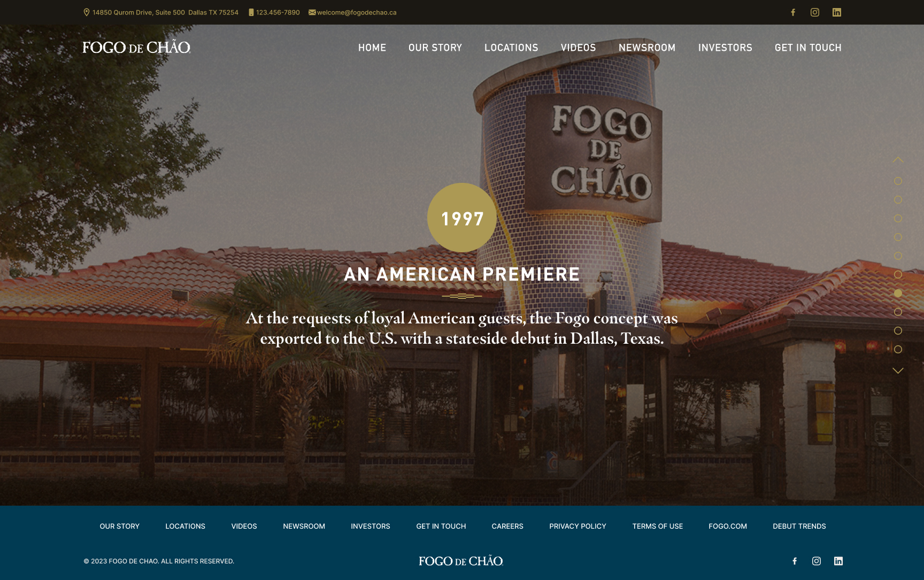
Task: Click the location pin address in header
Action: coord(161,12)
